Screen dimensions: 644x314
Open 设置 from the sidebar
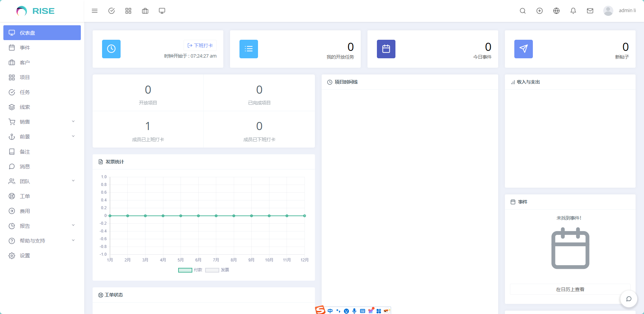(25, 256)
